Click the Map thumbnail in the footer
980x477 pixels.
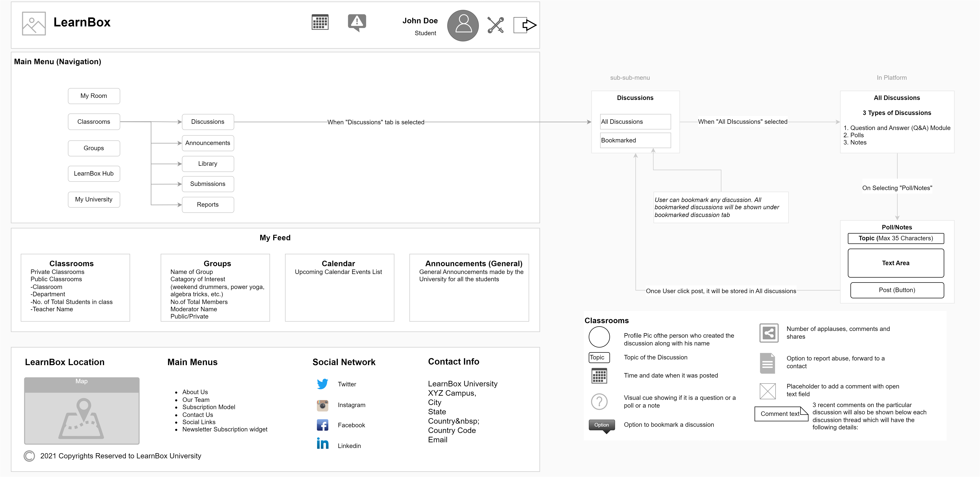(82, 411)
